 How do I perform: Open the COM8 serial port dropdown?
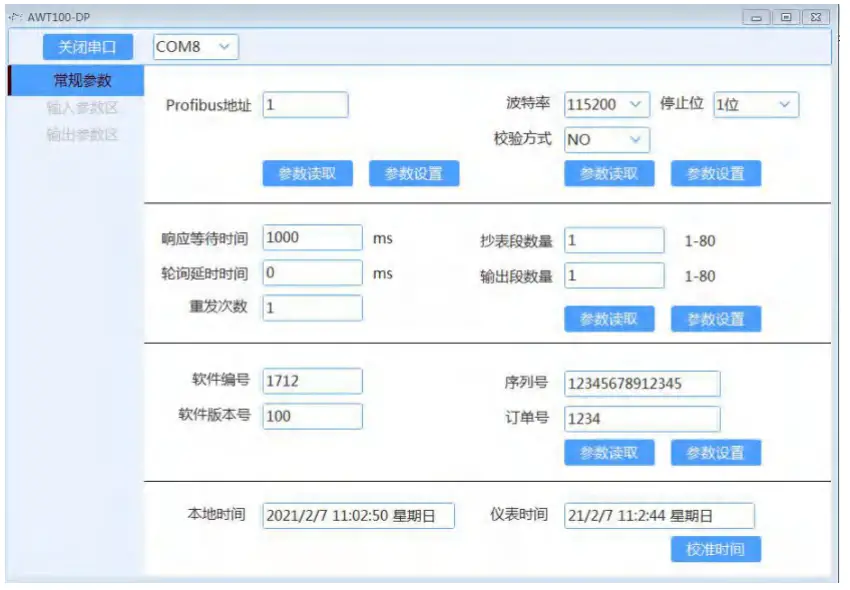(196, 47)
